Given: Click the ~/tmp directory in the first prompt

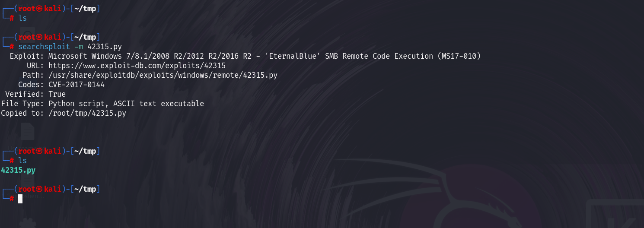Looking at the screenshot, I should point(83,9).
